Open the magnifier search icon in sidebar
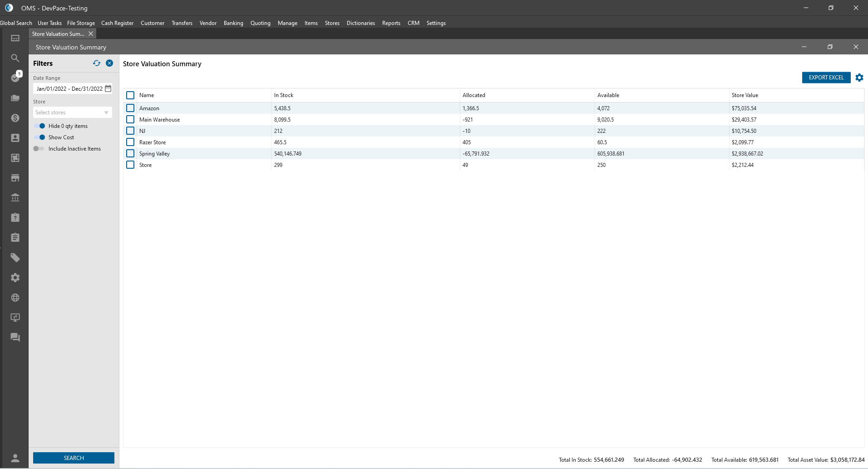This screenshot has height=469, width=868. point(15,58)
